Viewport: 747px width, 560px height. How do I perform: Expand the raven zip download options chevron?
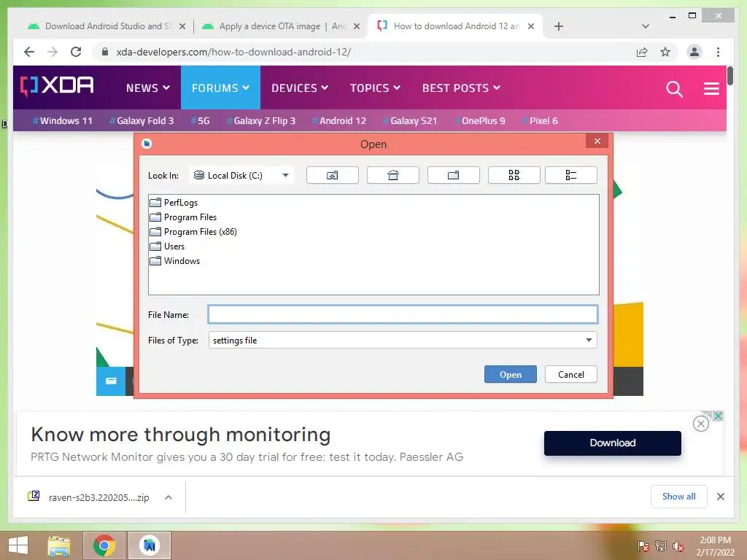click(169, 497)
